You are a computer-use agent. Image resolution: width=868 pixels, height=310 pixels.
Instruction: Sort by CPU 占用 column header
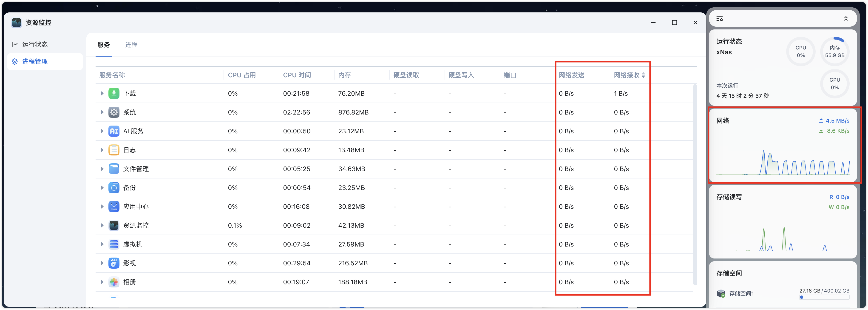point(242,75)
